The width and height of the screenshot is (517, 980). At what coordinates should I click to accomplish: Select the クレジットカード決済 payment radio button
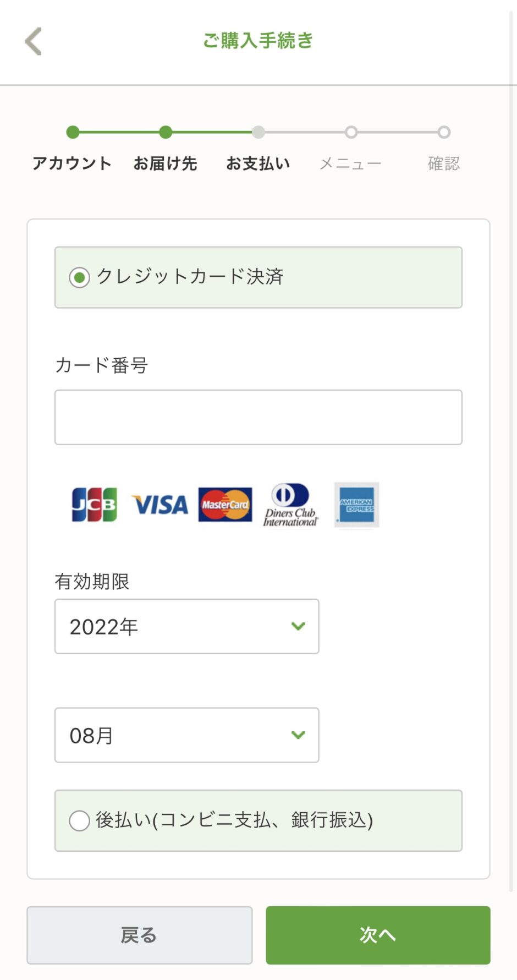(80, 278)
